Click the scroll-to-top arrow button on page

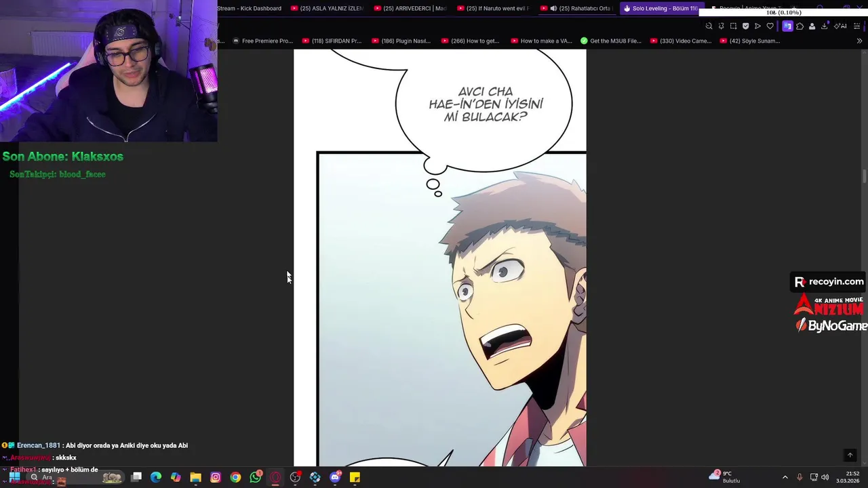coord(850,455)
